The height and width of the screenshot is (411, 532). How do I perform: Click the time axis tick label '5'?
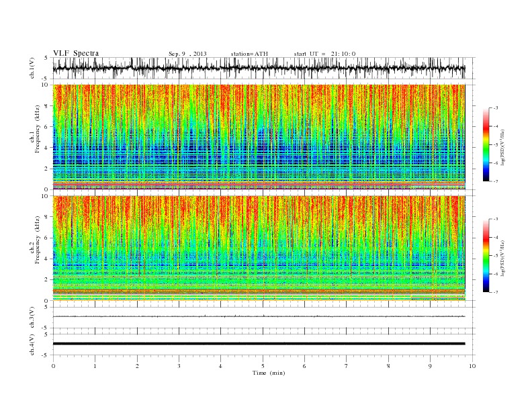[x=263, y=366]
